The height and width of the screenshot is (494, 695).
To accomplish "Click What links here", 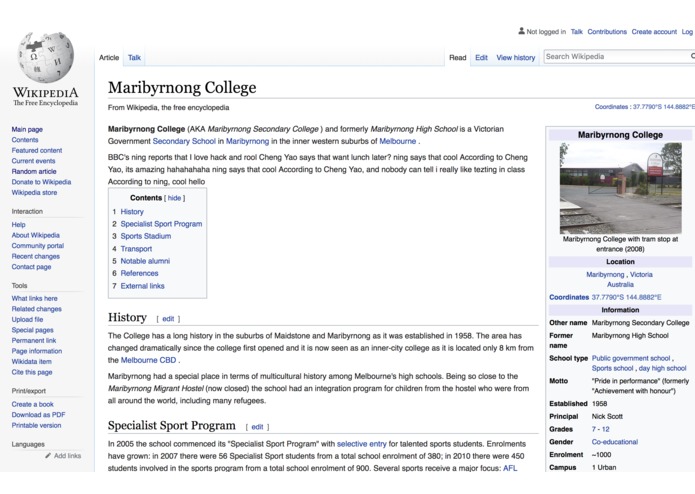I will [35, 298].
